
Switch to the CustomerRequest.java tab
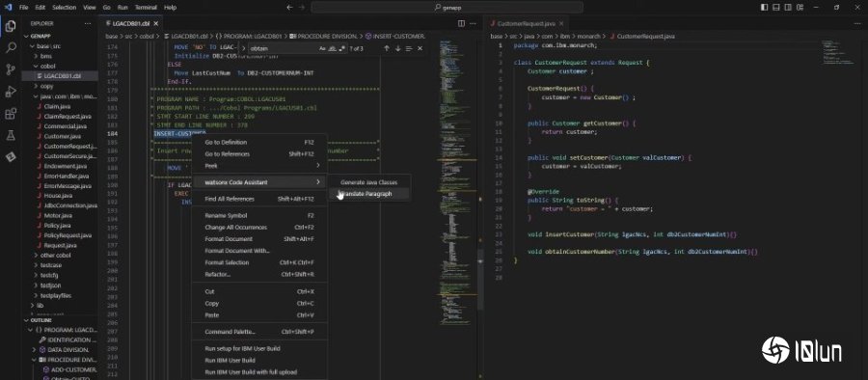526,24
